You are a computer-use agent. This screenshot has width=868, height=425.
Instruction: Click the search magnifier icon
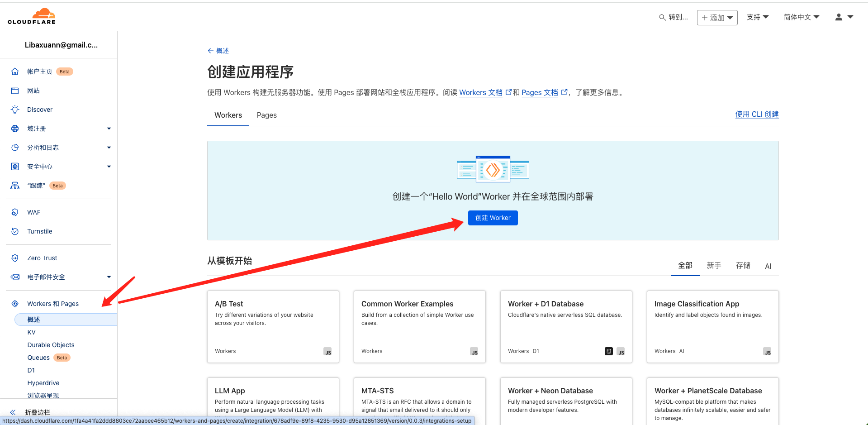pyautogui.click(x=662, y=17)
